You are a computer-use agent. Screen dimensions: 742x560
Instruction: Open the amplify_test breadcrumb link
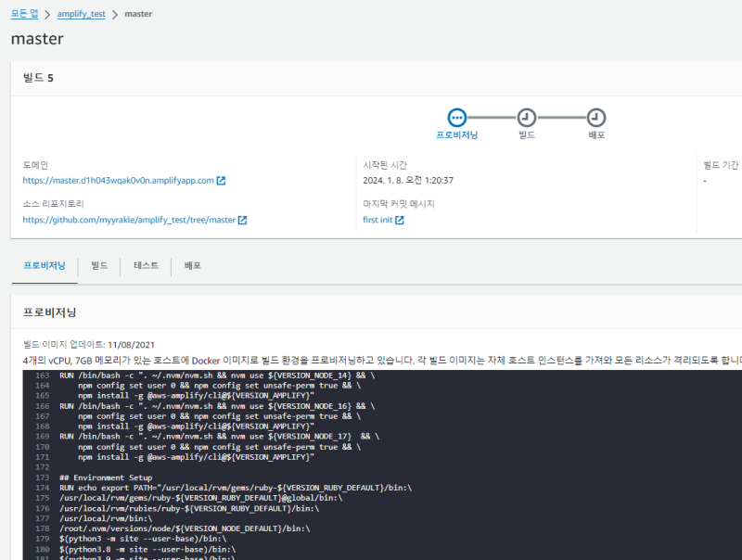click(81, 15)
